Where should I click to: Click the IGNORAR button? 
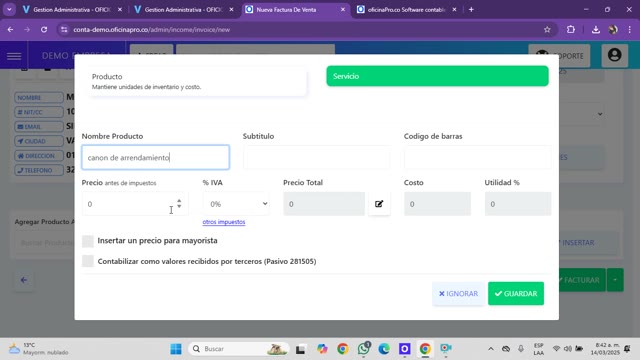click(x=458, y=293)
